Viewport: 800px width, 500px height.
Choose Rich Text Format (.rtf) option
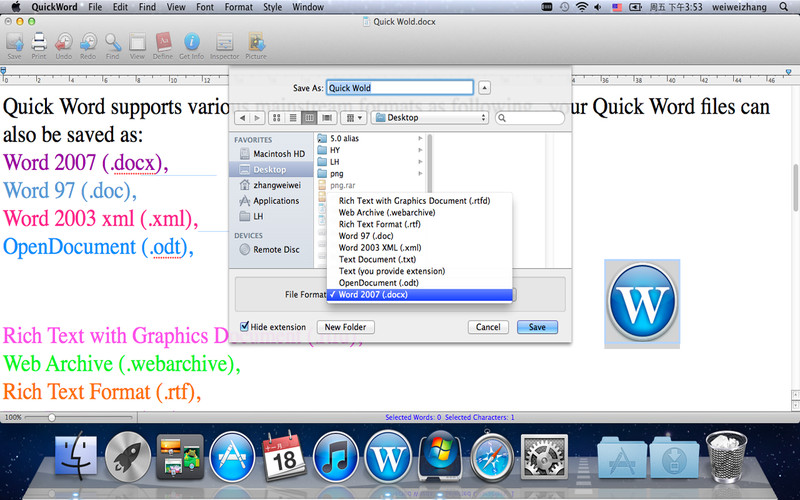click(419, 224)
